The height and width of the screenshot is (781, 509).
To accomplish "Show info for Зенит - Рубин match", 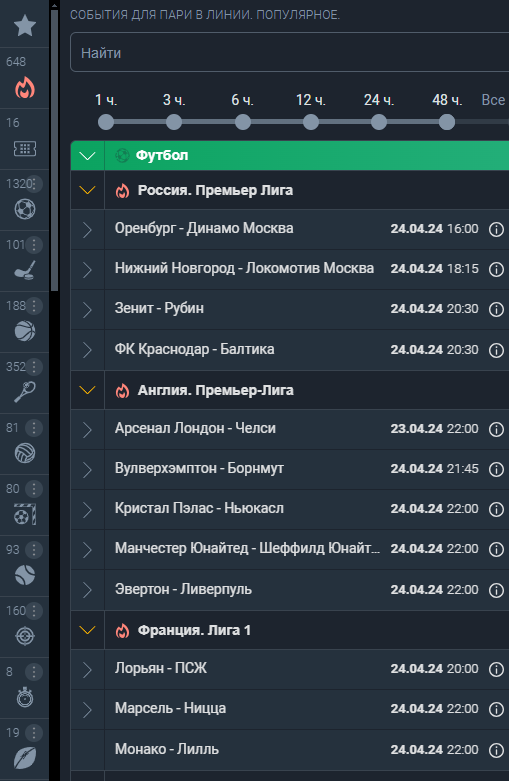I will (496, 309).
